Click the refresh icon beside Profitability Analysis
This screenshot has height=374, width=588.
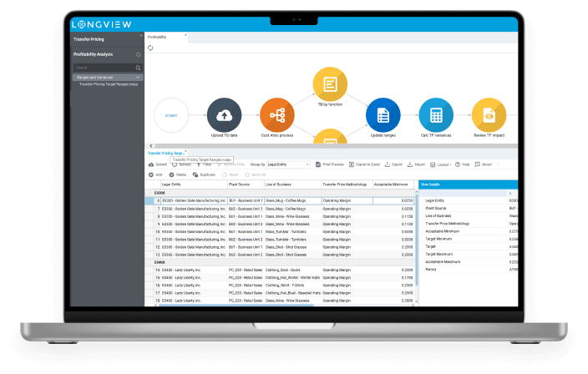click(x=138, y=54)
